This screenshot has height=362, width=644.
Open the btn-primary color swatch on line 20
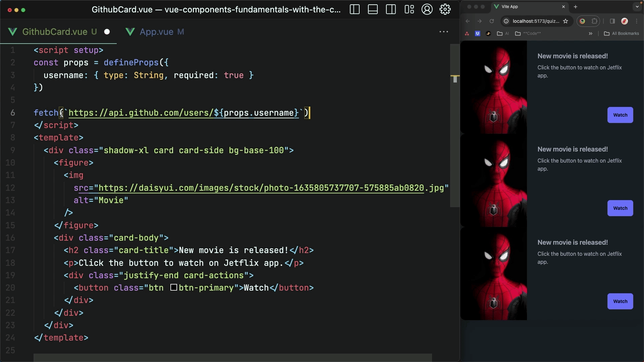point(173,288)
